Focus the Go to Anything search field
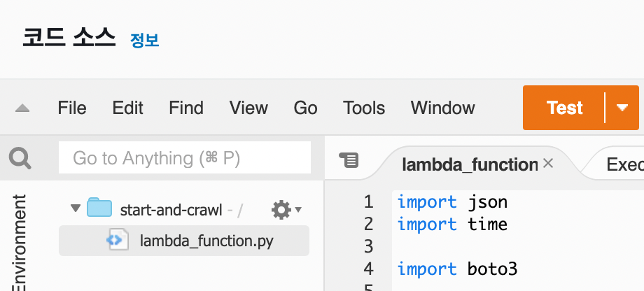The width and height of the screenshot is (644, 291). tap(185, 158)
